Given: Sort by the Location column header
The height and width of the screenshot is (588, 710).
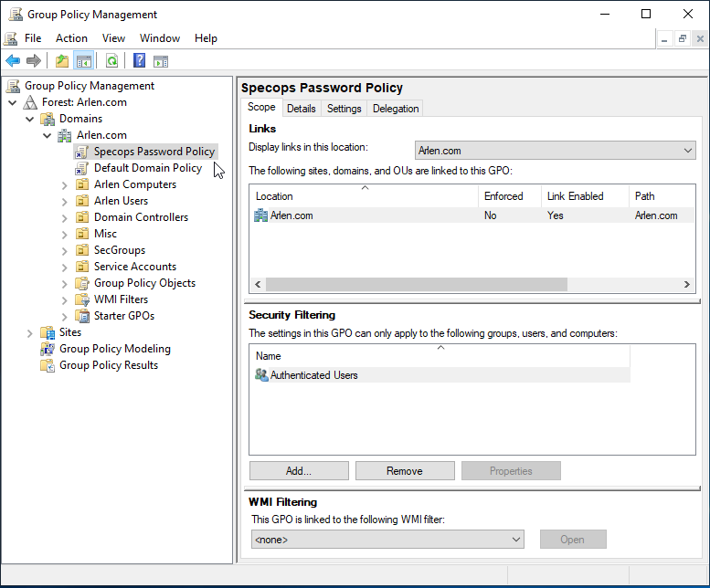Looking at the screenshot, I should click(x=364, y=196).
